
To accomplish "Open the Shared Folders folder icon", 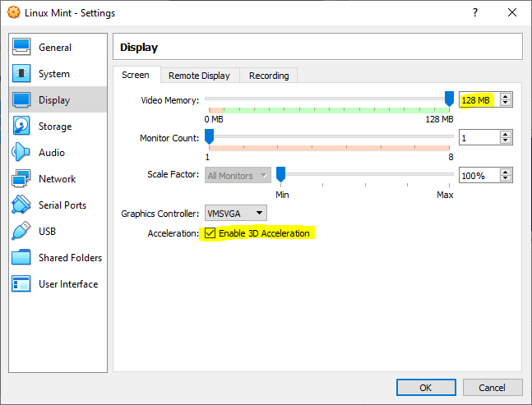I will [21, 257].
